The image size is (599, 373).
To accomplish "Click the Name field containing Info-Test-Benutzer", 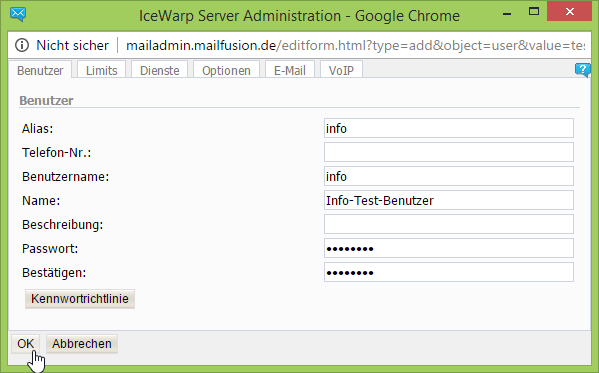I will coord(449,200).
